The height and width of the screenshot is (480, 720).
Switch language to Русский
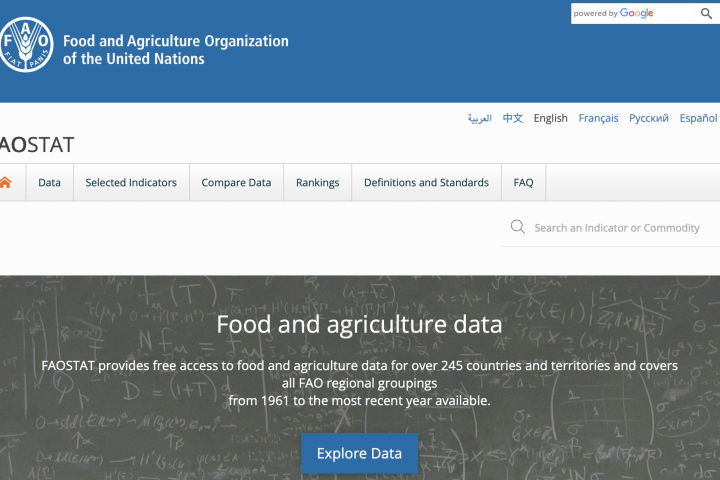click(x=649, y=118)
